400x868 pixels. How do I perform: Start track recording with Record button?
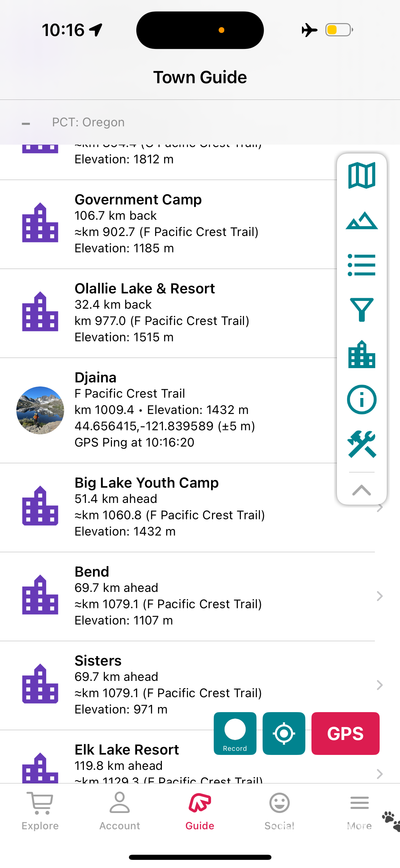[235, 733]
